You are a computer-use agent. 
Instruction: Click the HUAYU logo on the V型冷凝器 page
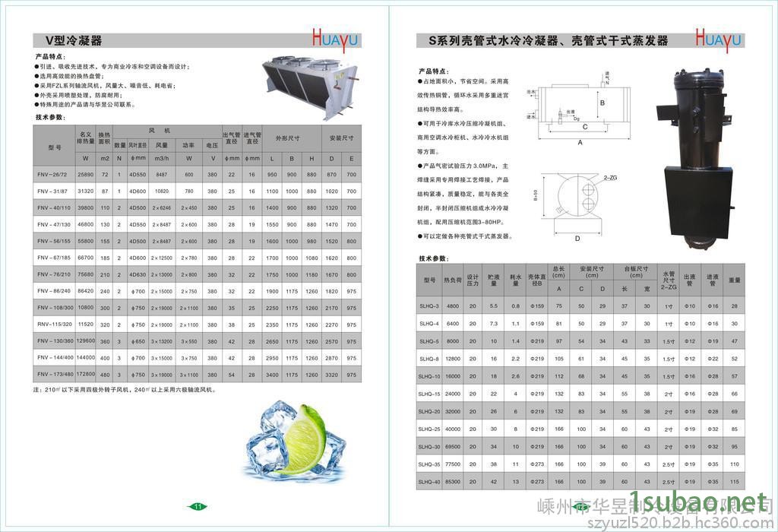pyautogui.click(x=335, y=40)
